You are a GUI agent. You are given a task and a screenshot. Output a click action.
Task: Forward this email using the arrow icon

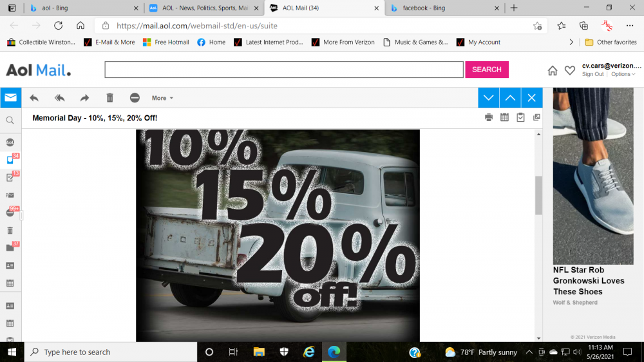click(84, 98)
